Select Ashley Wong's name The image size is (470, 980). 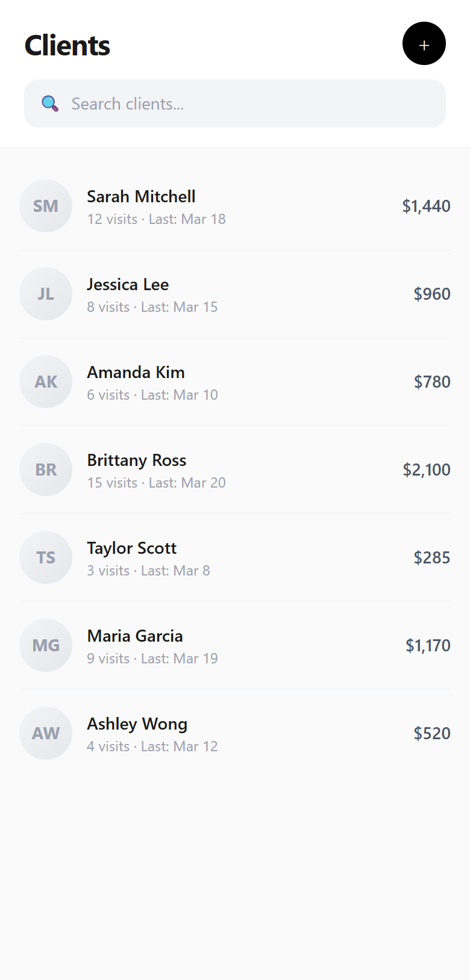coord(137,724)
